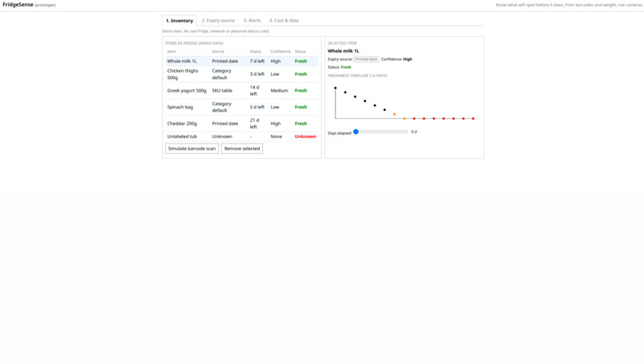Switch to the Inventory tab
Screen dimensions: 644x364
pyautogui.click(x=180, y=21)
